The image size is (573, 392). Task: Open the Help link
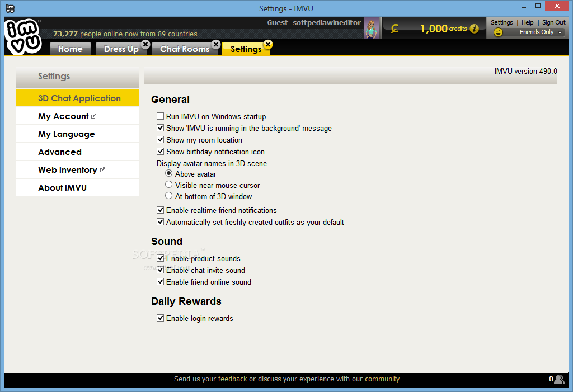pyautogui.click(x=527, y=22)
